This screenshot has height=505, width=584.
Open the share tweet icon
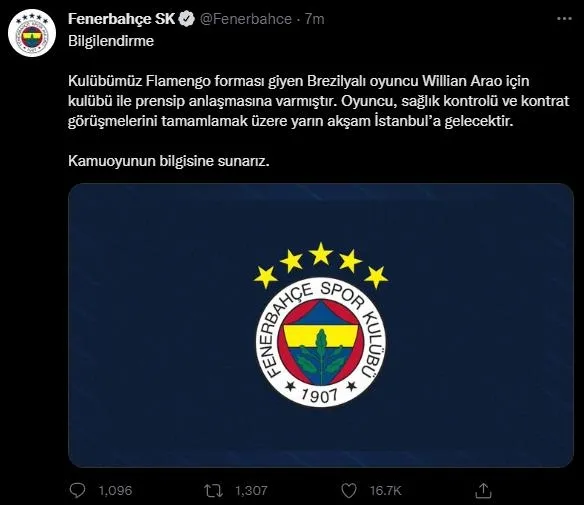coord(483,490)
